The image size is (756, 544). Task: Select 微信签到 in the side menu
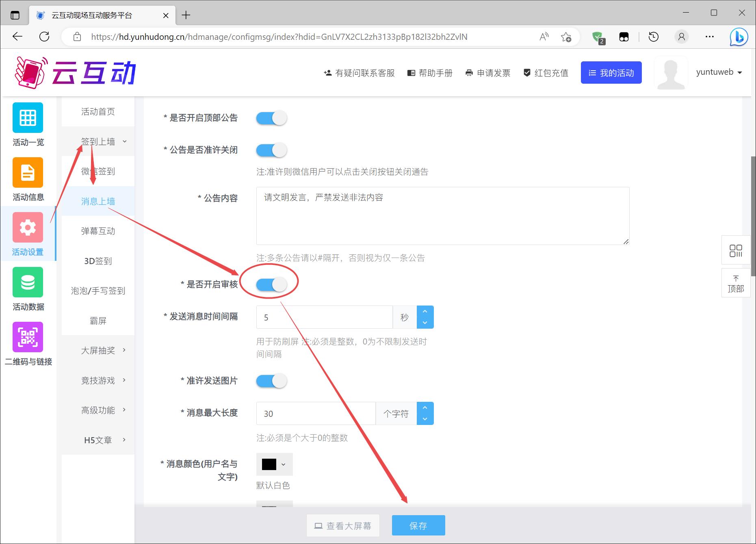pos(98,171)
